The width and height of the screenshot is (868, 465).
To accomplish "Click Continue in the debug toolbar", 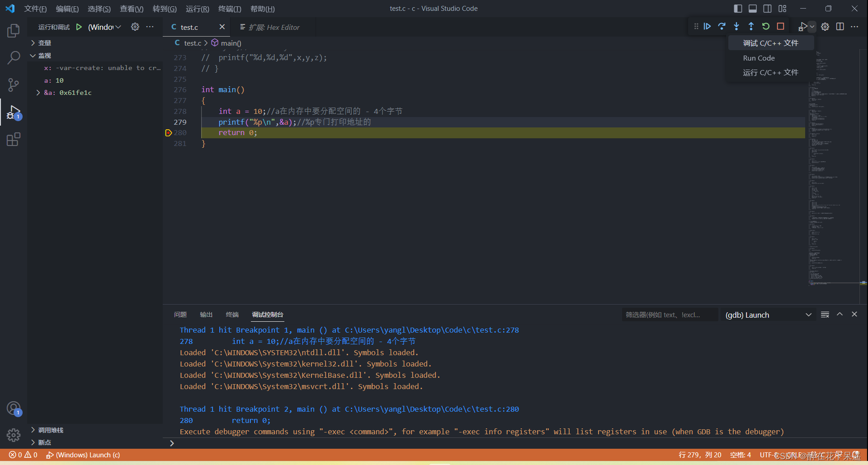I will pos(708,27).
